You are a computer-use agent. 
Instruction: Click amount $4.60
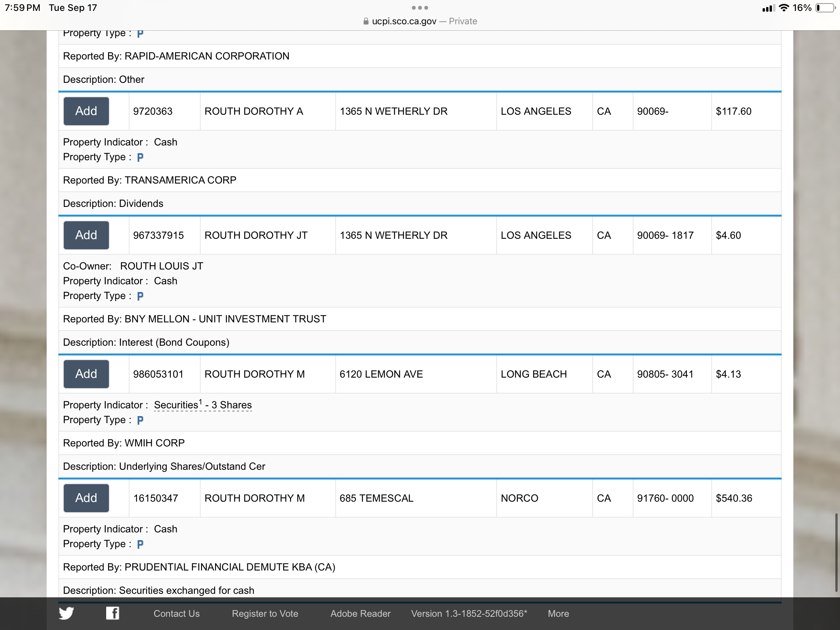click(x=728, y=235)
